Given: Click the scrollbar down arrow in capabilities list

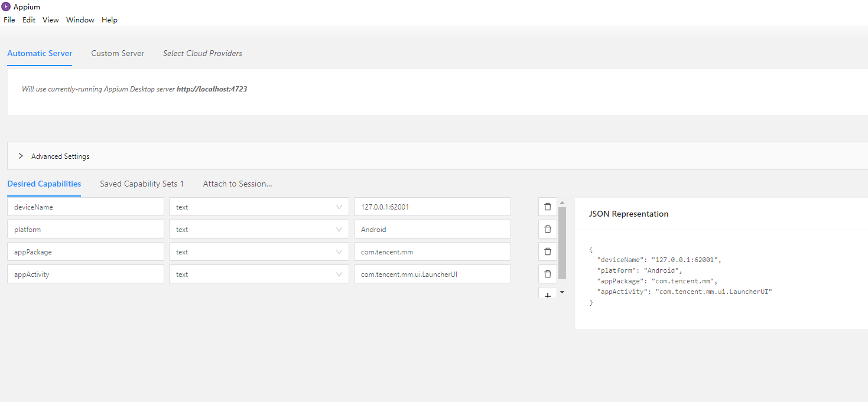Looking at the screenshot, I should [562, 292].
